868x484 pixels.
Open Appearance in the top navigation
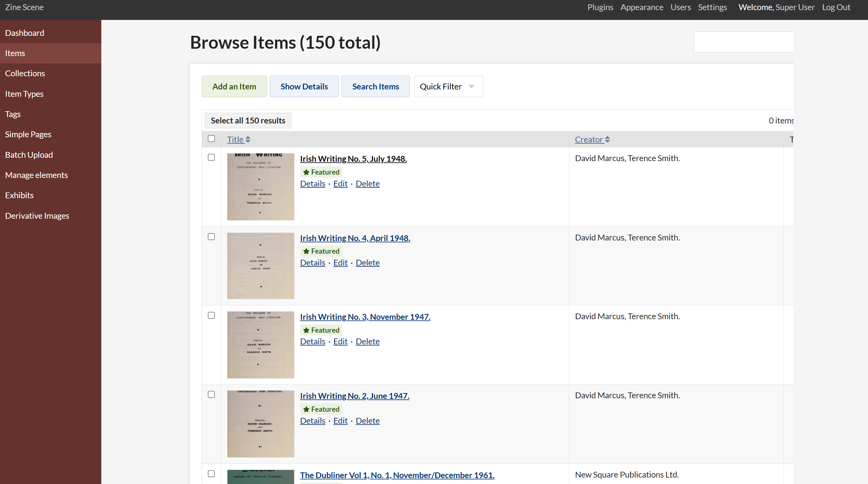[x=642, y=7]
